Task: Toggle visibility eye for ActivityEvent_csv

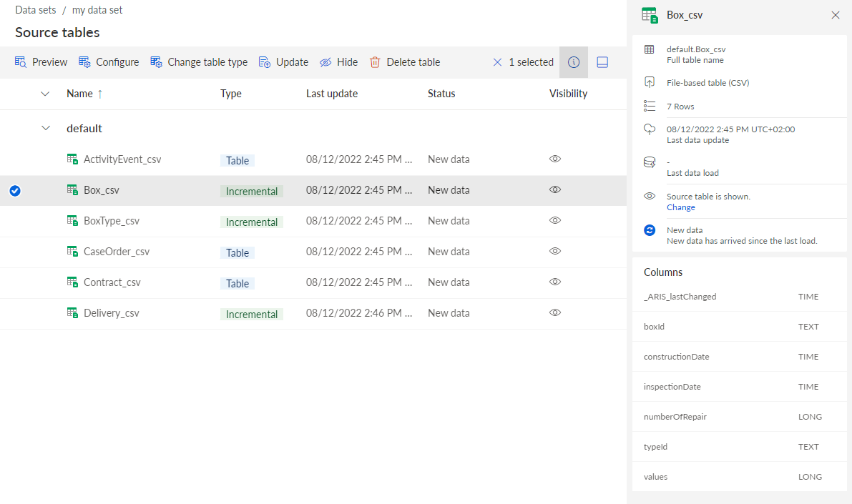Action: pos(555,159)
